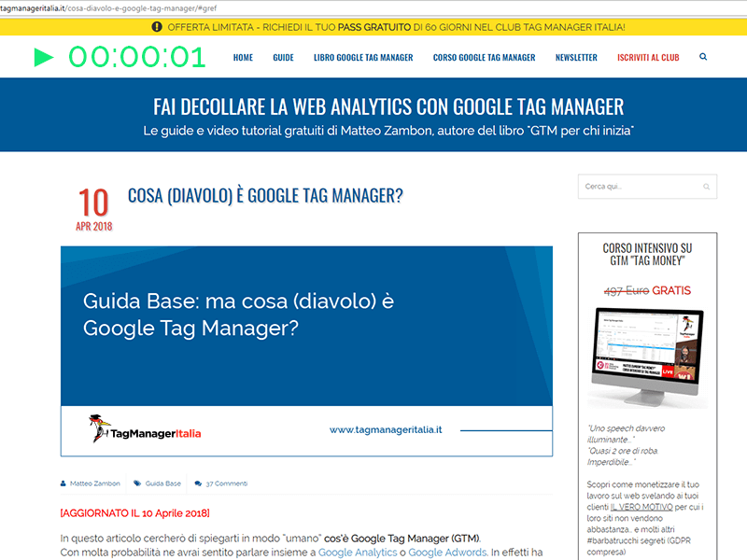The image size is (747, 560).
Task: Click the red GRATIS price text
Action: [x=671, y=290]
